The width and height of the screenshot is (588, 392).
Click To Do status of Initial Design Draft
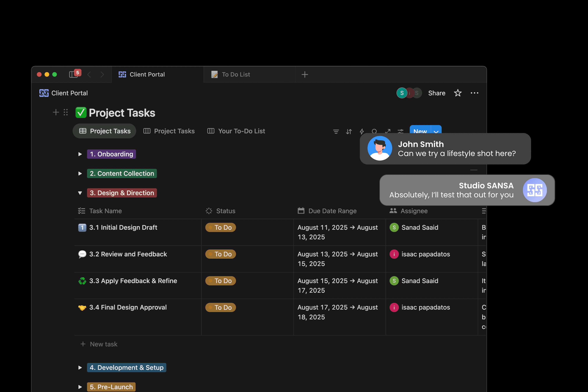click(x=220, y=228)
